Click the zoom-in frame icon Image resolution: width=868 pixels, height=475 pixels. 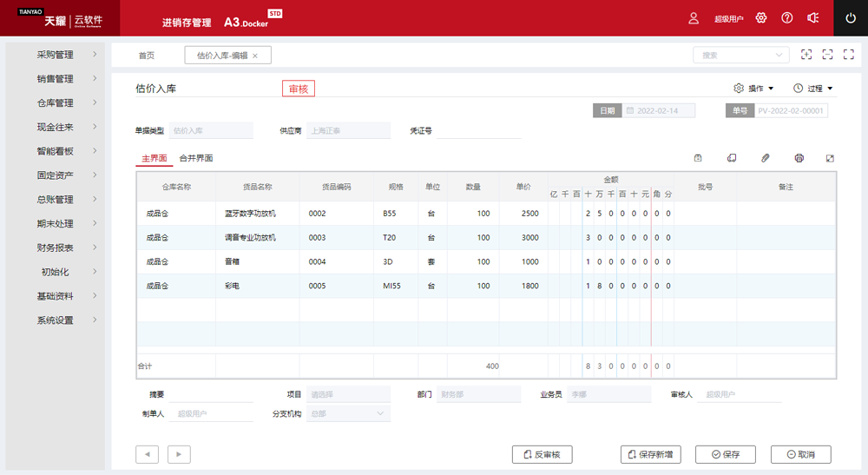(806, 55)
